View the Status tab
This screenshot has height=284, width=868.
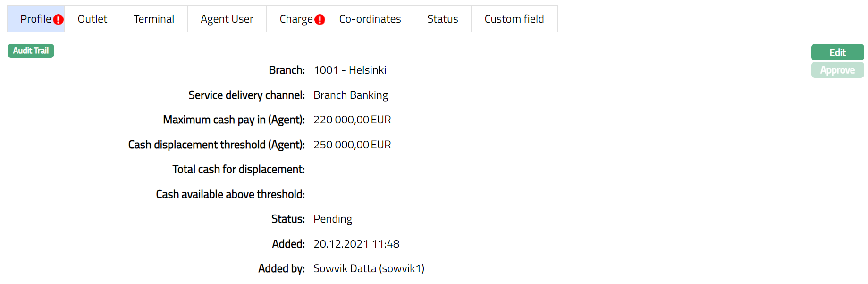(x=443, y=19)
